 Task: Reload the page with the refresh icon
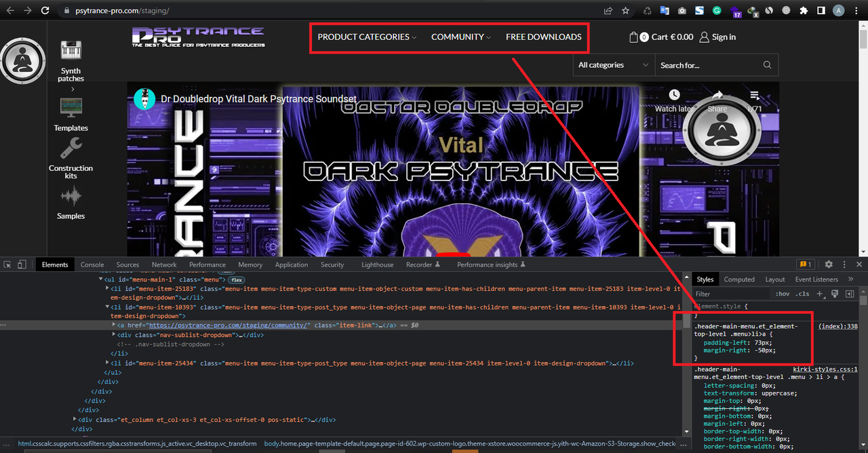[x=45, y=10]
